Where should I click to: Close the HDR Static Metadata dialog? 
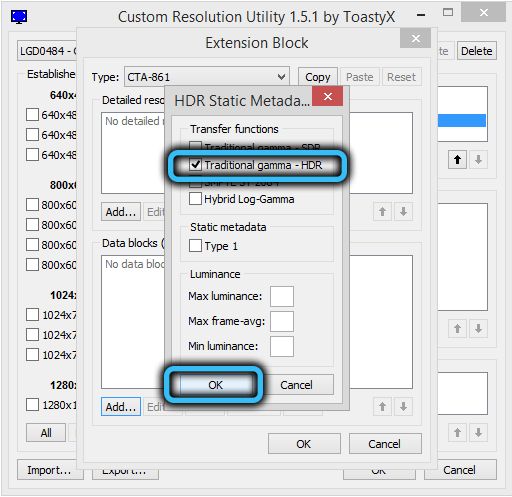pos(328,97)
